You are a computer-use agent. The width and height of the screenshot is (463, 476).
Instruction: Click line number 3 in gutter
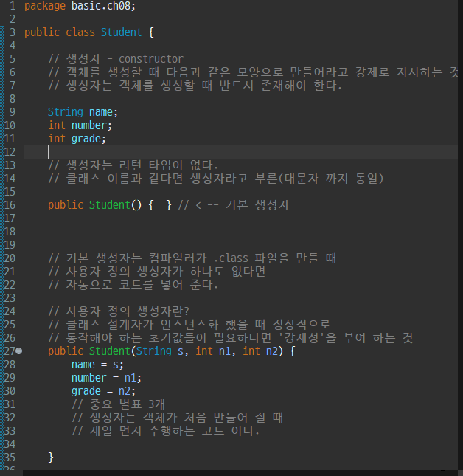[x=12, y=32]
